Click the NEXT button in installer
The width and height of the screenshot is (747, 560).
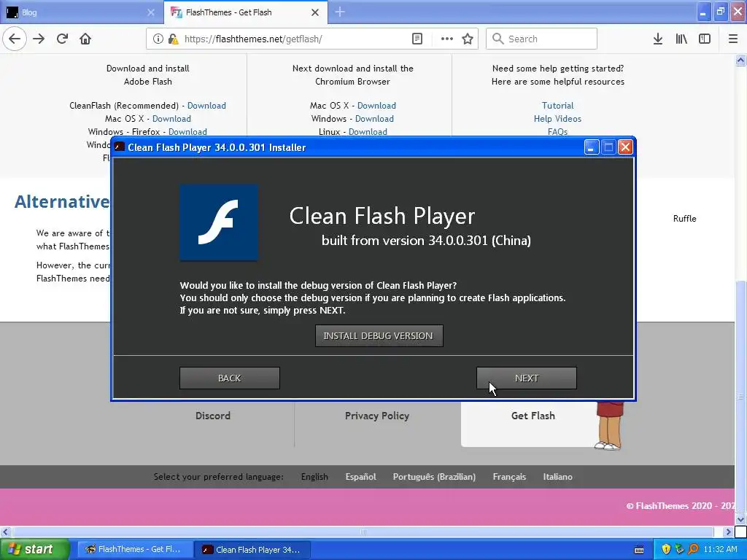point(527,378)
